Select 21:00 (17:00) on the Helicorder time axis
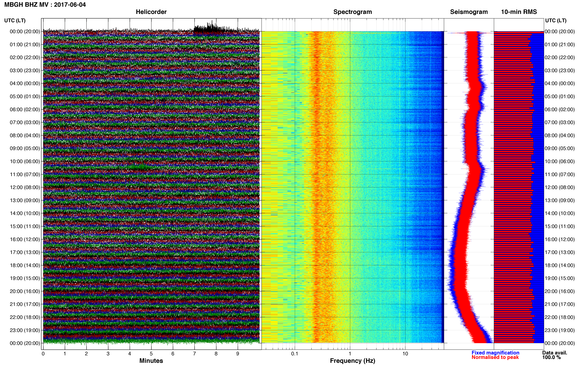The height and width of the screenshot is (368, 588). click(25, 304)
